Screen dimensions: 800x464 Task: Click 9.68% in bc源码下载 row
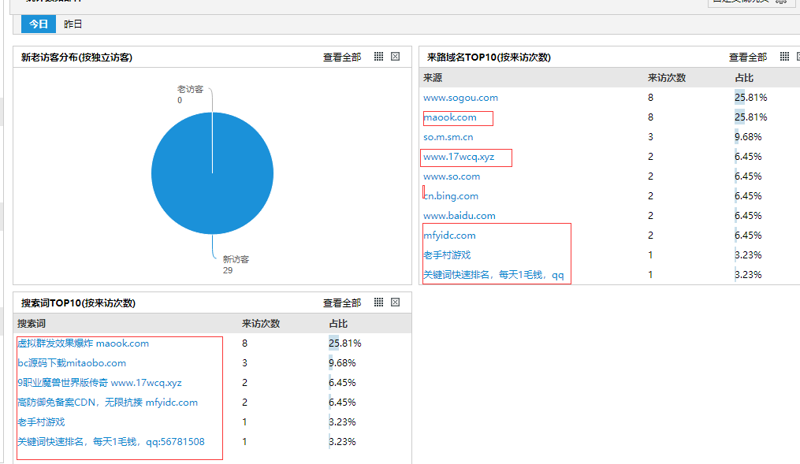click(342, 363)
